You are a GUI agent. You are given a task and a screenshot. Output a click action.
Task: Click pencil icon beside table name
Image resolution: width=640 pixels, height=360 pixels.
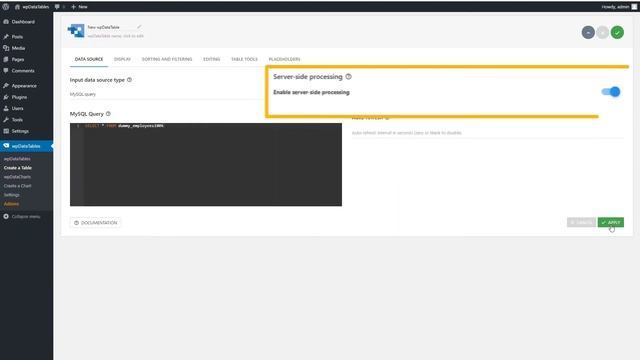pos(139,27)
